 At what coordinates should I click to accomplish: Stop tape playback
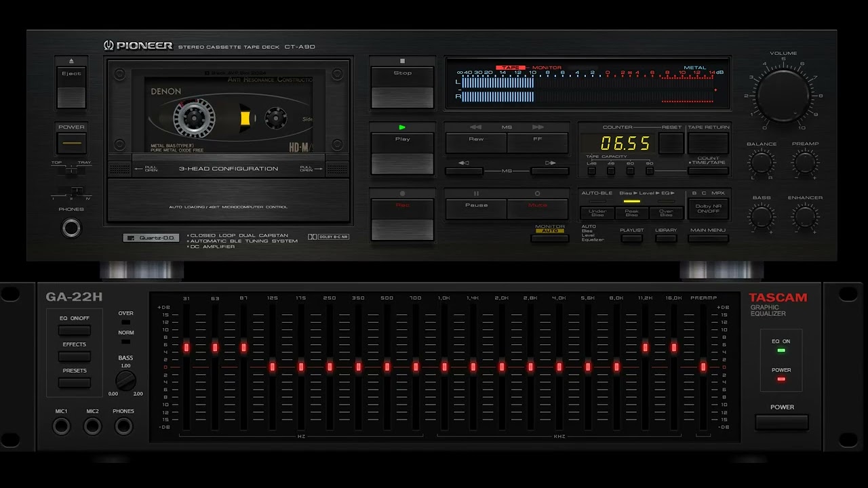[x=402, y=87]
